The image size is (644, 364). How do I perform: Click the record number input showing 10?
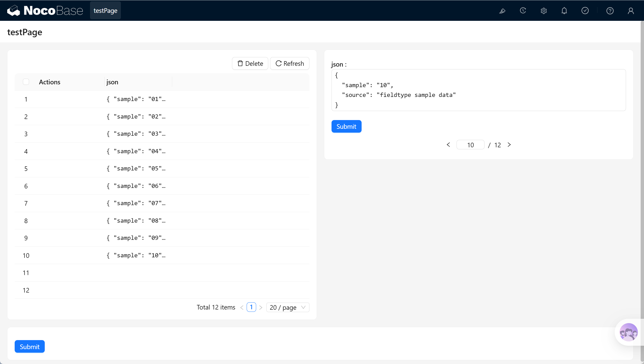(470, 145)
